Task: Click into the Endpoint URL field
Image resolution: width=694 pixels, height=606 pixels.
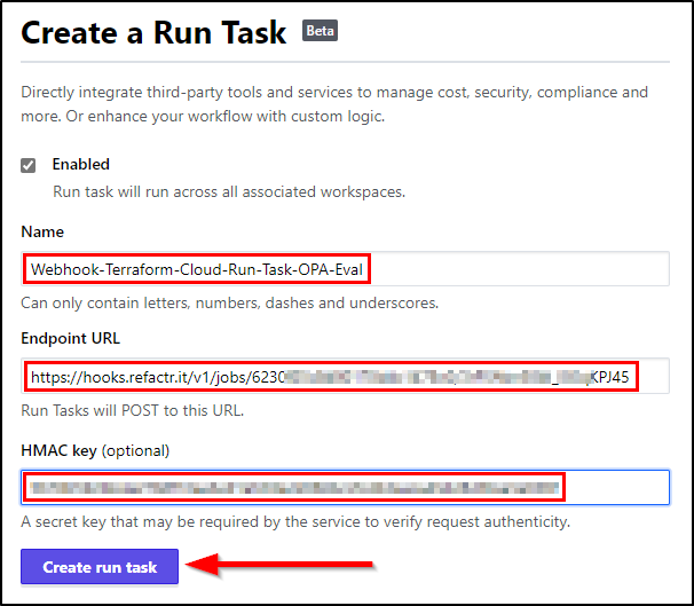Action: (653, 376)
